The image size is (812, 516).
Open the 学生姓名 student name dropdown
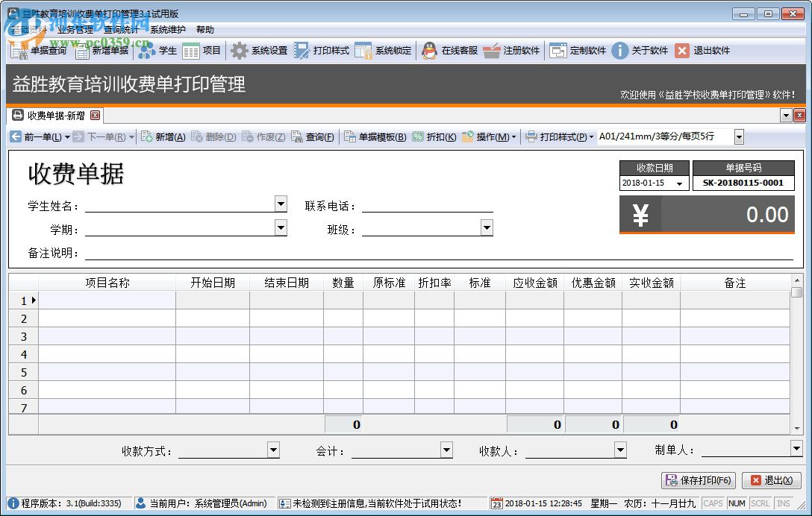(x=281, y=203)
